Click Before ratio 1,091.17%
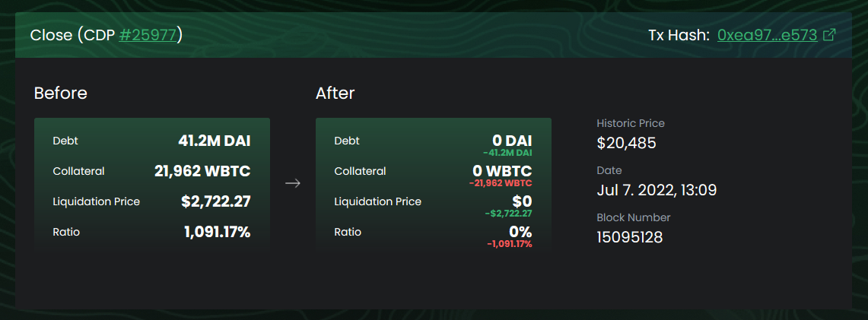 point(217,232)
